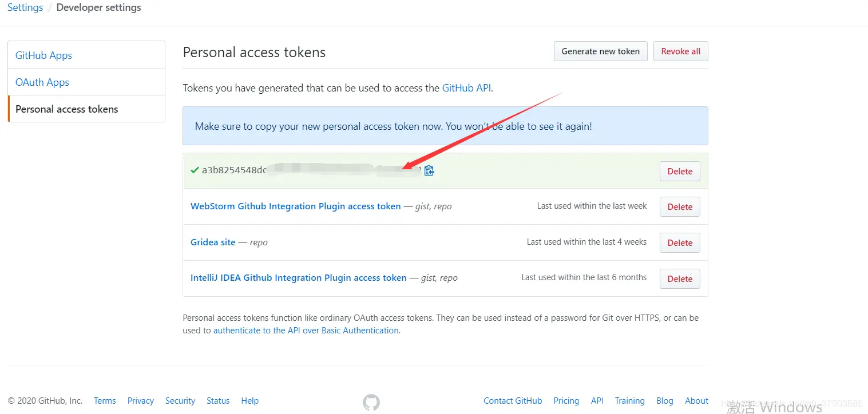The height and width of the screenshot is (414, 868).
Task: Follow the GitHub API link
Action: [466, 88]
